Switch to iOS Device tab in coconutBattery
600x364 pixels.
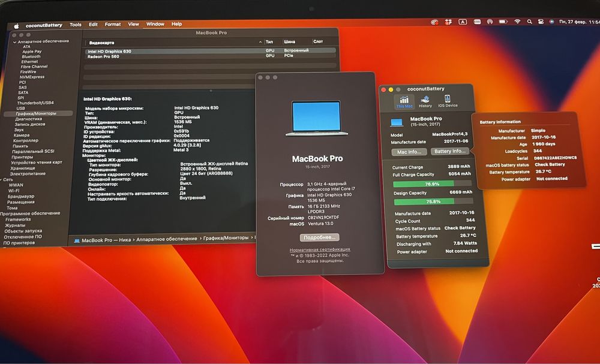448,102
